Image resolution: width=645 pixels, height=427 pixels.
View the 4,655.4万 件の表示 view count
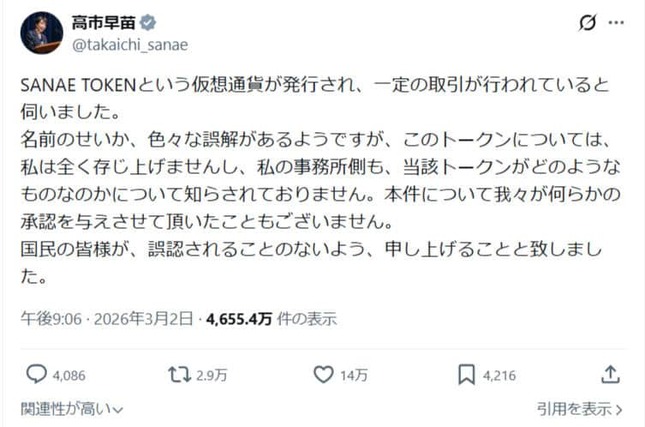(x=270, y=320)
